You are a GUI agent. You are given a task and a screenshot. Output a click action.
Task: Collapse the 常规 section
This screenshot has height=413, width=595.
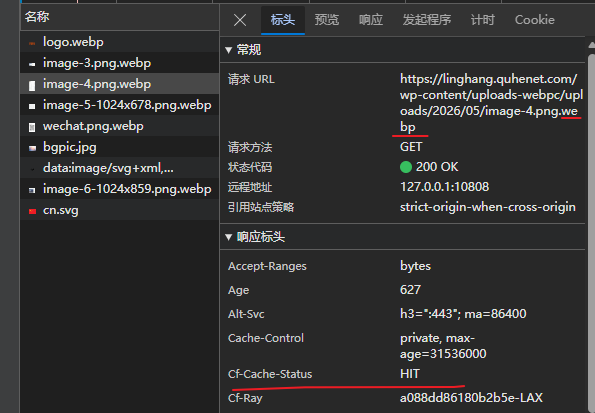(x=228, y=50)
